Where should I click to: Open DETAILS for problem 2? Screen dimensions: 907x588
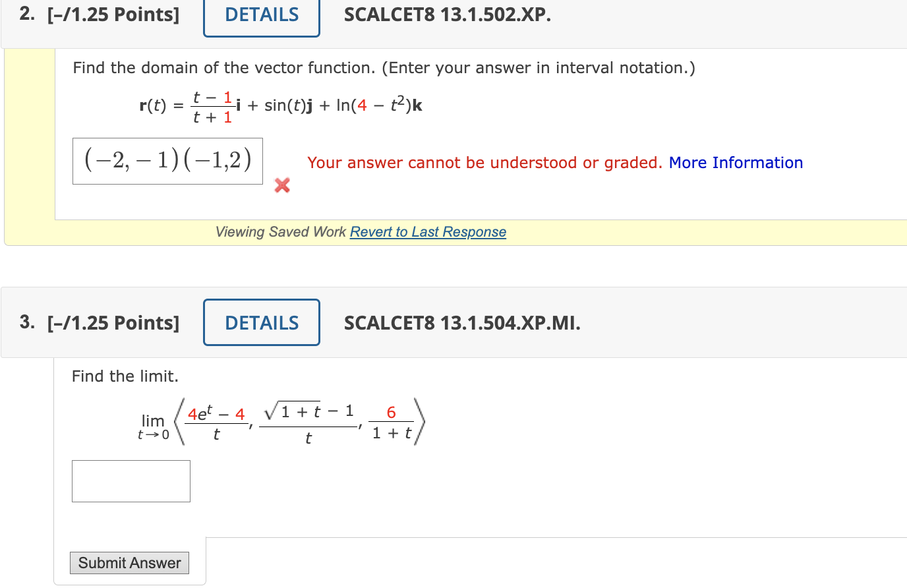[261, 15]
